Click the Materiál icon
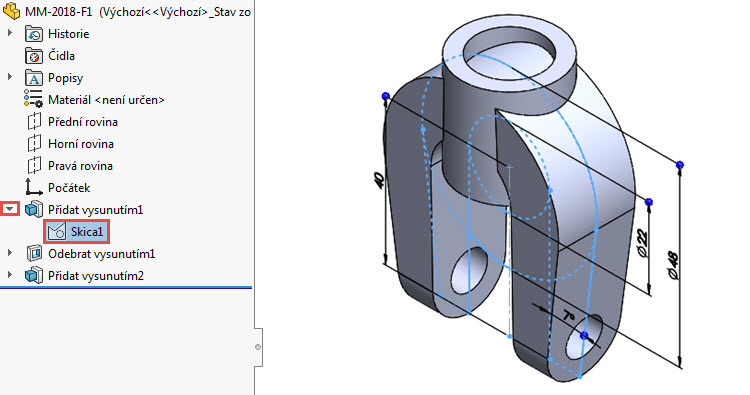 [33, 99]
